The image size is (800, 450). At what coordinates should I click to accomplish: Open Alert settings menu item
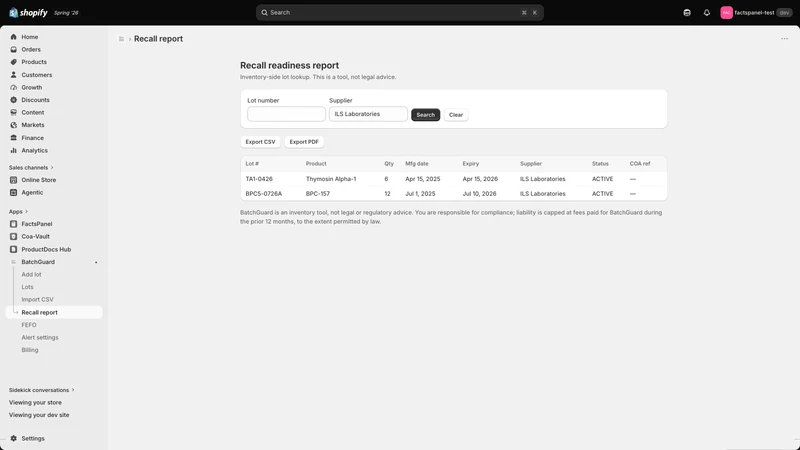click(x=40, y=337)
